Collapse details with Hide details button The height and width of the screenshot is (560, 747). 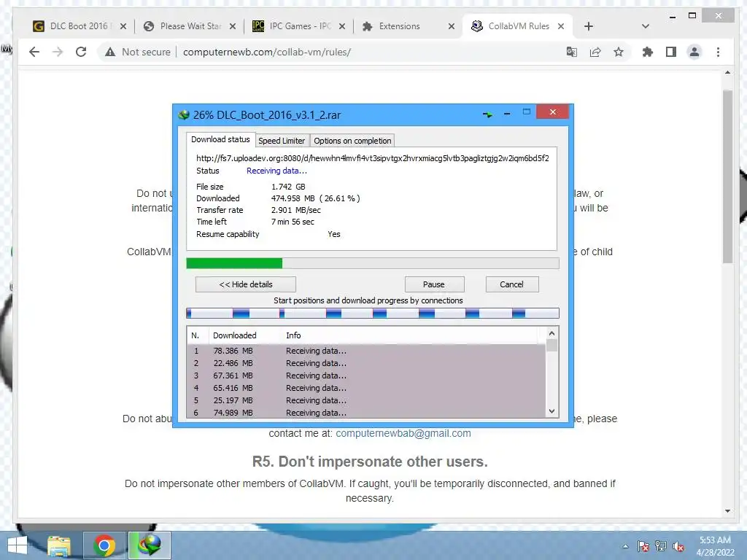tap(246, 284)
